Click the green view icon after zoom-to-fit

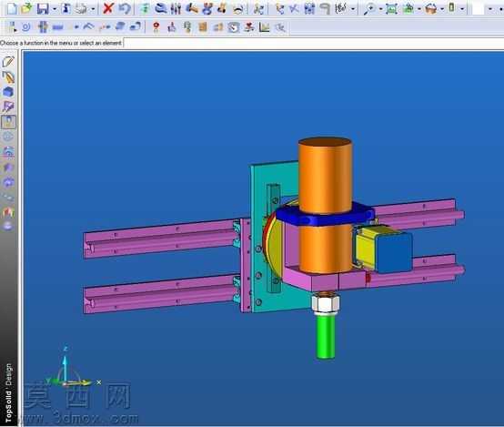(x=408, y=8)
